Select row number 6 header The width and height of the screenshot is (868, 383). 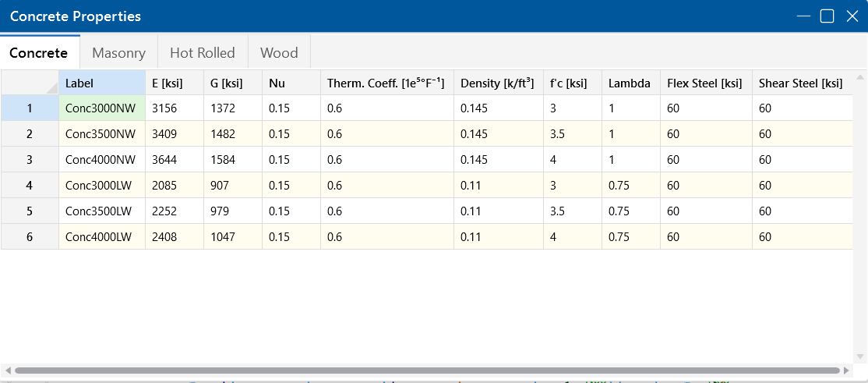click(30, 237)
